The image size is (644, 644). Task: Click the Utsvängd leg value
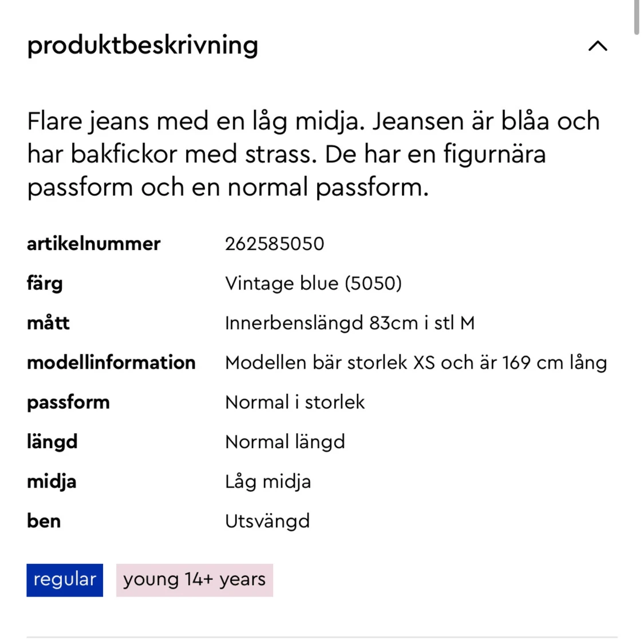pos(267,521)
